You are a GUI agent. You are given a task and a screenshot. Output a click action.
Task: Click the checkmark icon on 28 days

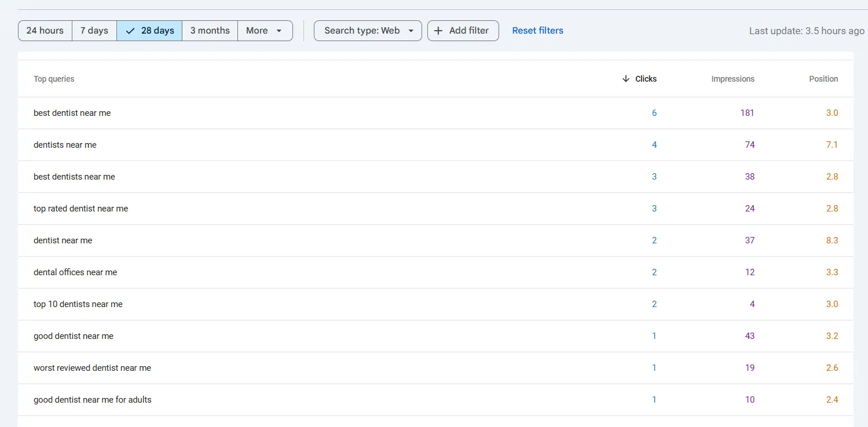(130, 31)
